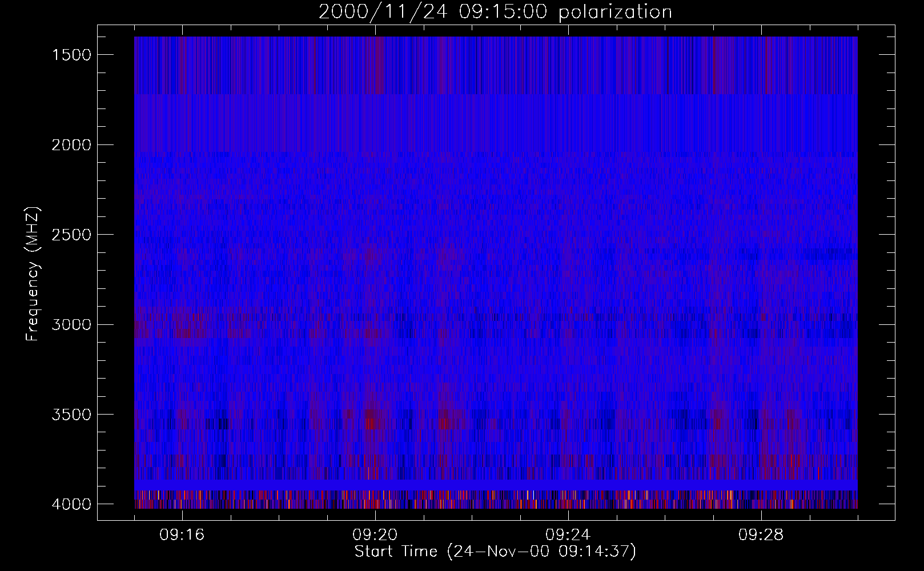Select the 2500 frequency tick label
This screenshot has height=571, width=924.
[x=71, y=235]
